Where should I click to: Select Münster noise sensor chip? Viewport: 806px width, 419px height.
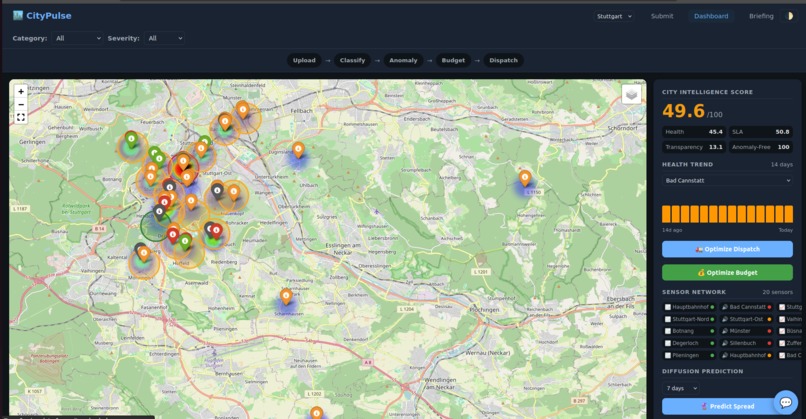[x=746, y=331]
